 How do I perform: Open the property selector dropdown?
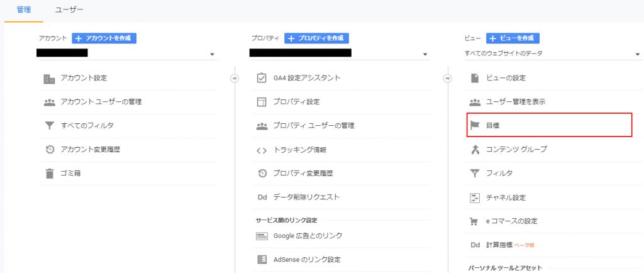[x=425, y=55]
